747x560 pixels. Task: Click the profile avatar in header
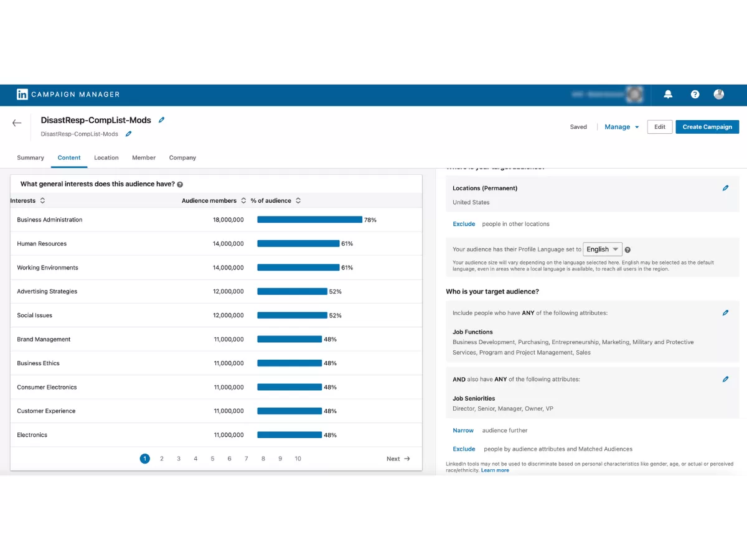click(719, 95)
